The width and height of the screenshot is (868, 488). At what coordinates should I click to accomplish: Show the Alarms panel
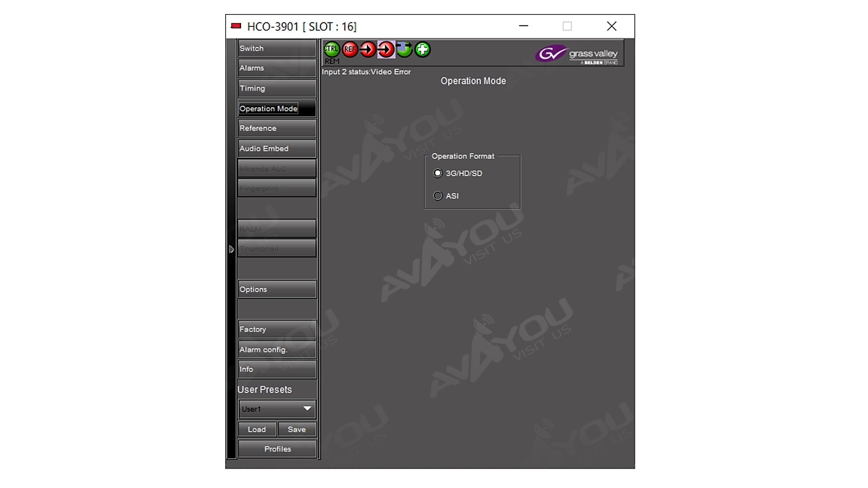[277, 68]
